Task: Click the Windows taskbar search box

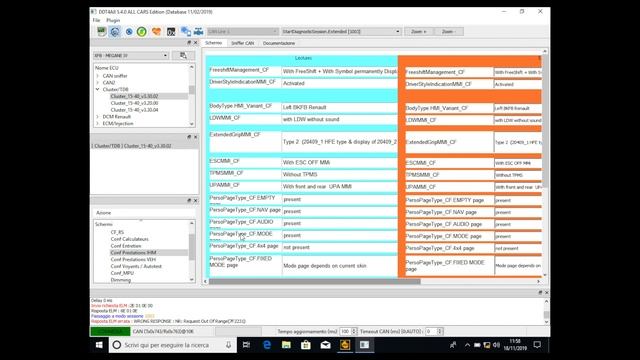Action: pos(172,345)
